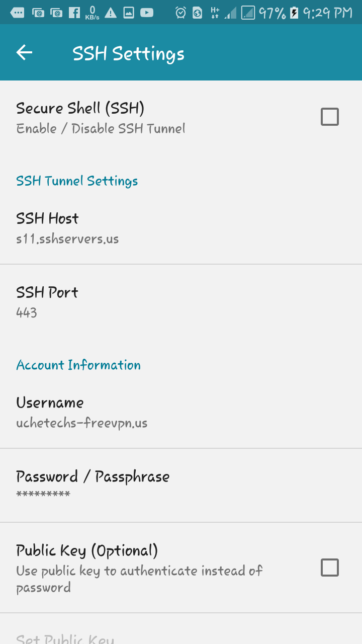
Task: Tap the back arrow in header
Action: point(24,53)
